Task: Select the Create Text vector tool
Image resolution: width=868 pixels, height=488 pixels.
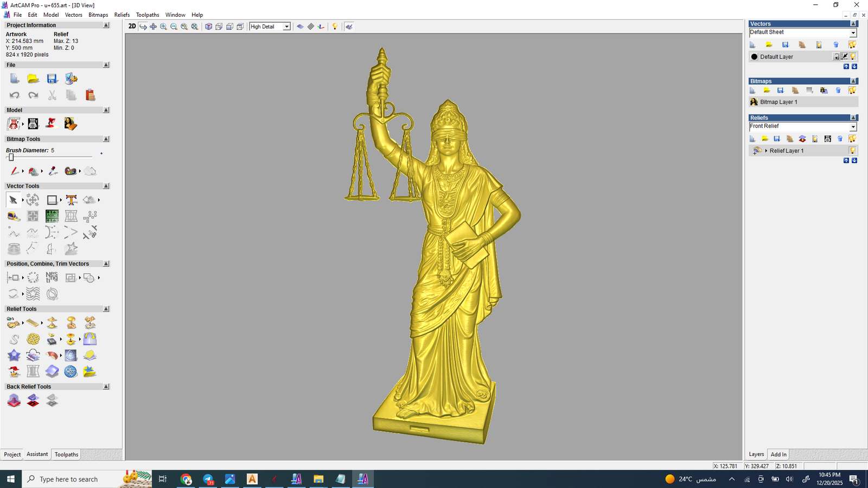Action: 71,200
